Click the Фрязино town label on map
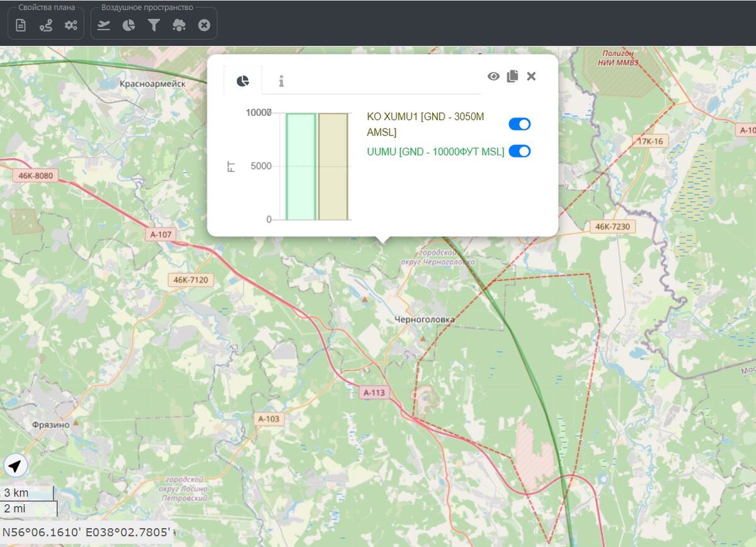 tap(51, 425)
